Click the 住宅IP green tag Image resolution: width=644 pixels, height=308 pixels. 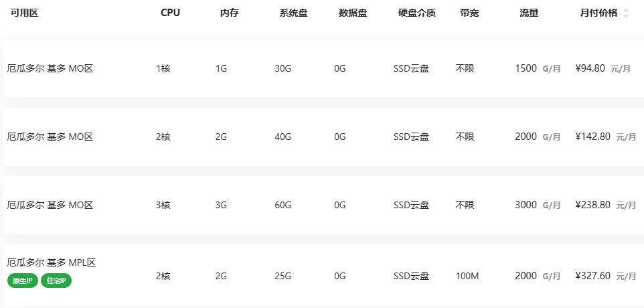point(56,281)
